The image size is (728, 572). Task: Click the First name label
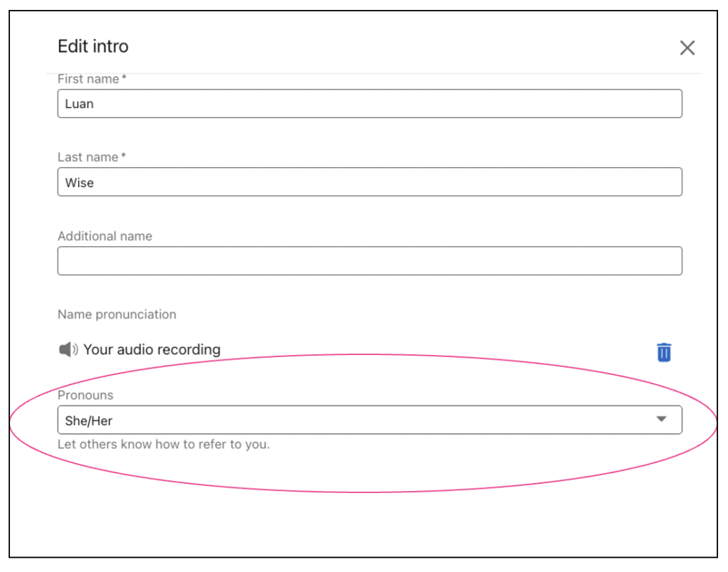(x=88, y=79)
